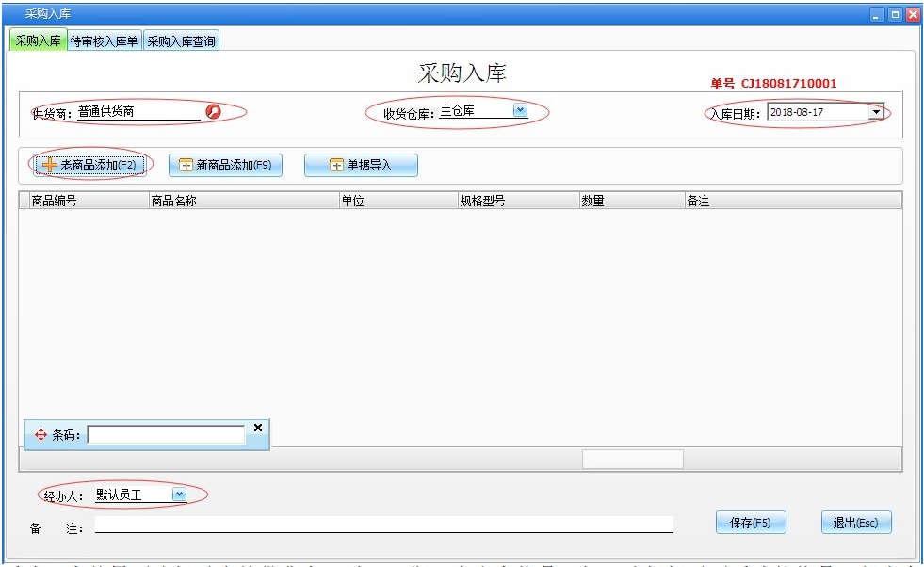Open supplier search with red magnifier icon
The height and width of the screenshot is (567, 924).
[213, 111]
